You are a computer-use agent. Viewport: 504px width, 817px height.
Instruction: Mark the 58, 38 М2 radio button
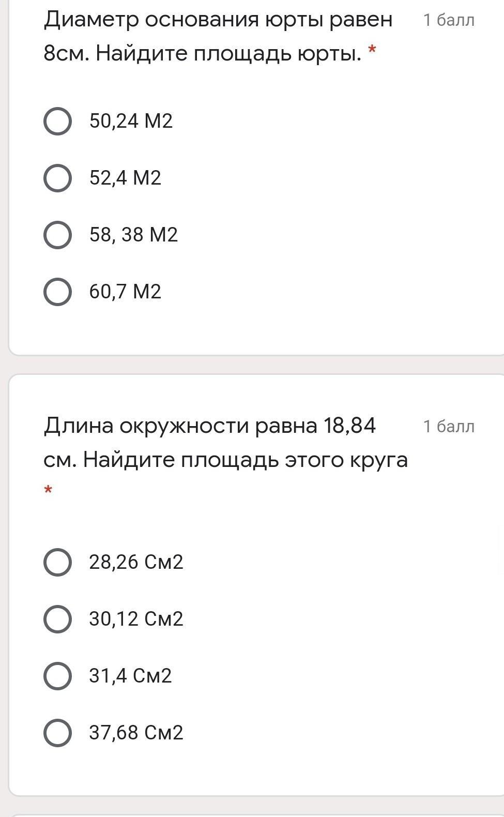pyautogui.click(x=57, y=235)
